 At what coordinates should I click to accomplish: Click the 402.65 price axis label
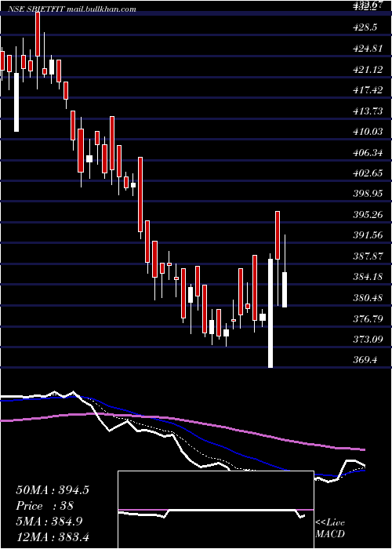[x=367, y=173]
